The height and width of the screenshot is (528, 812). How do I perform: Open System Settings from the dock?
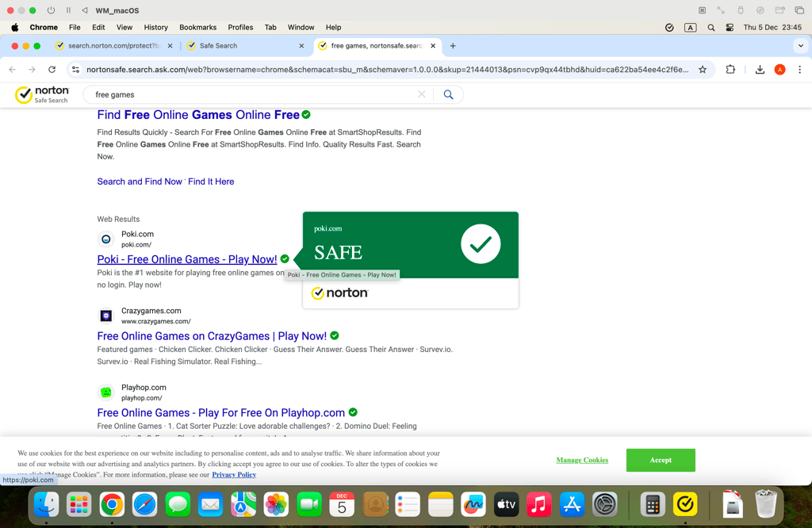[604, 505]
